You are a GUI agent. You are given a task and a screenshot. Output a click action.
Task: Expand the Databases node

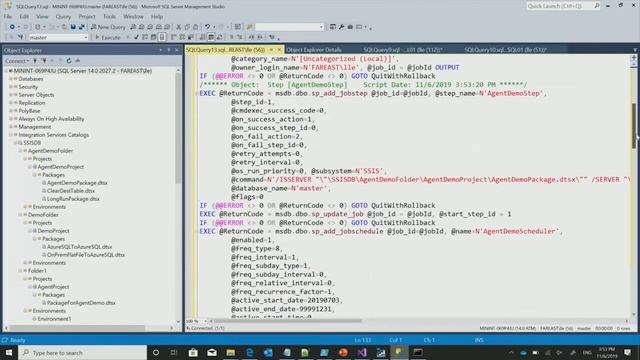(11, 79)
